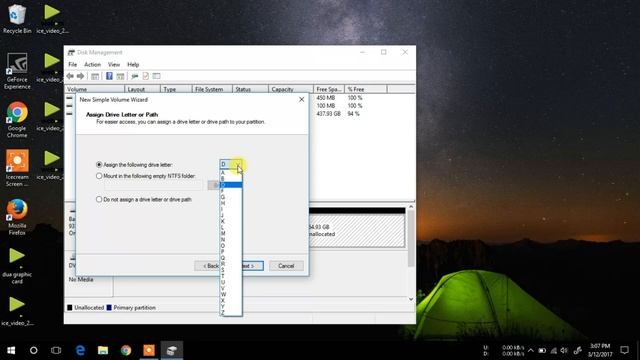Viewport: 640px width, 360px height.
Task: Choose drive letter Z from the list
Action: pos(231,313)
